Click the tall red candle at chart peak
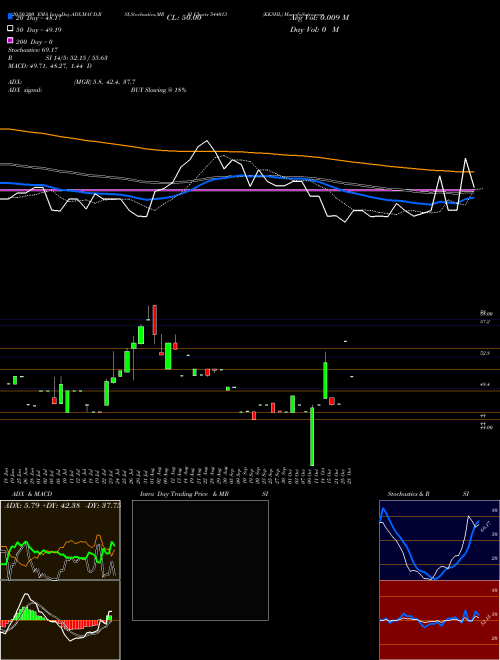Screen dimensions: 500x660 tap(154, 320)
